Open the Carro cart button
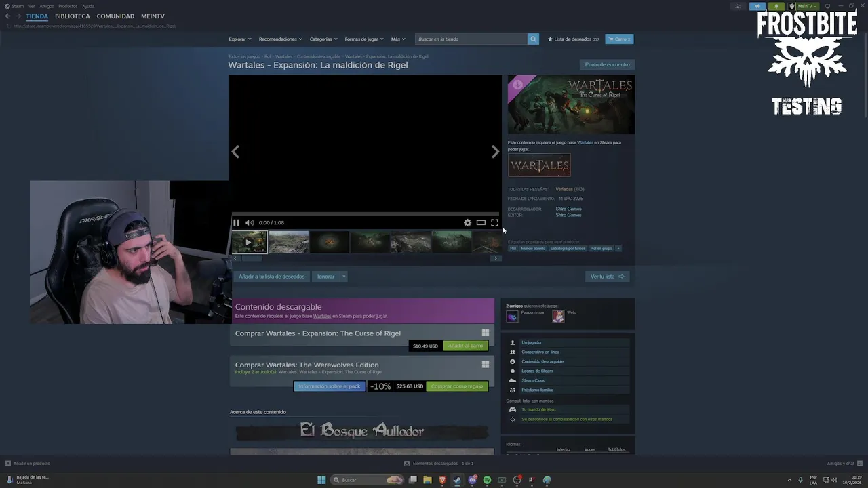868x488 pixels. tap(619, 39)
